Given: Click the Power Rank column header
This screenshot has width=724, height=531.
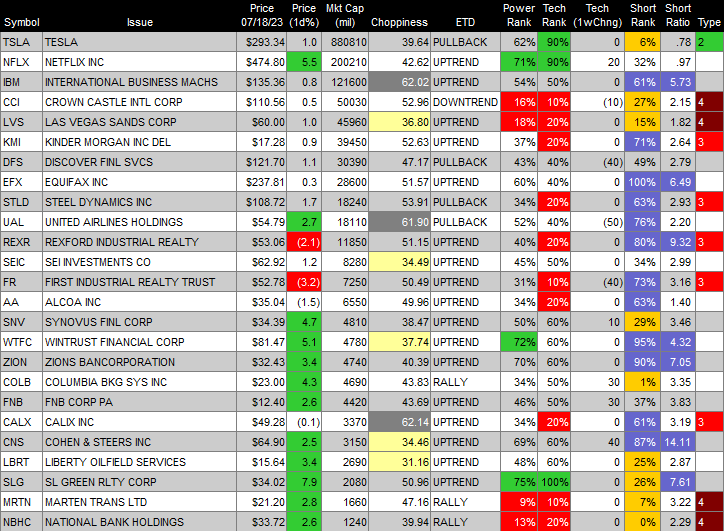Looking at the screenshot, I should click(519, 15).
